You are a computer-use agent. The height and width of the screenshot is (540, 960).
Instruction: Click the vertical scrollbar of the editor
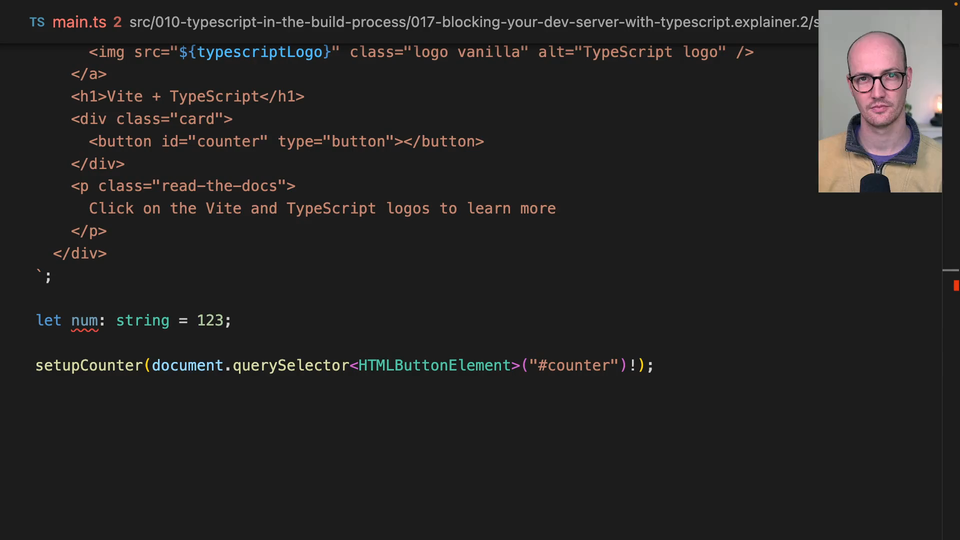951,400
